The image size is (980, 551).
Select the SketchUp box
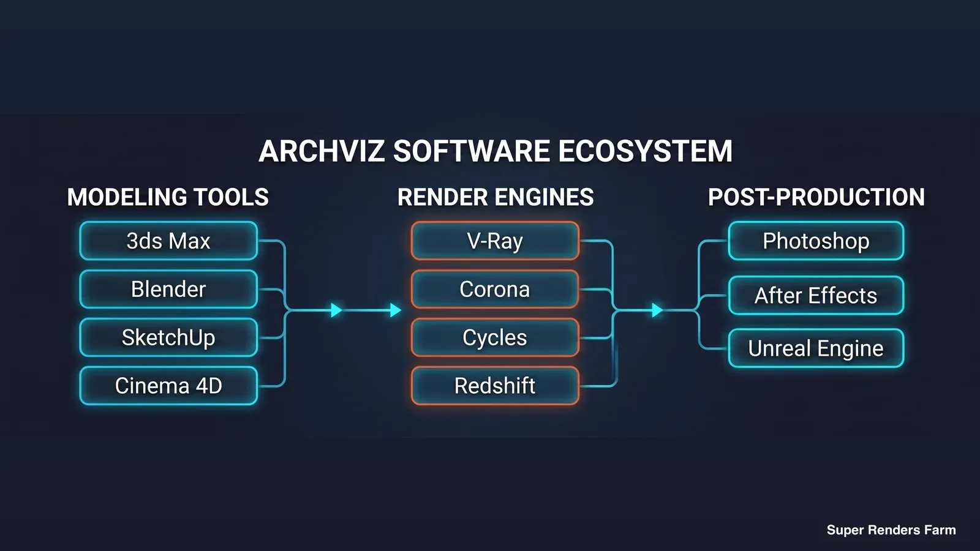pyautogui.click(x=168, y=337)
